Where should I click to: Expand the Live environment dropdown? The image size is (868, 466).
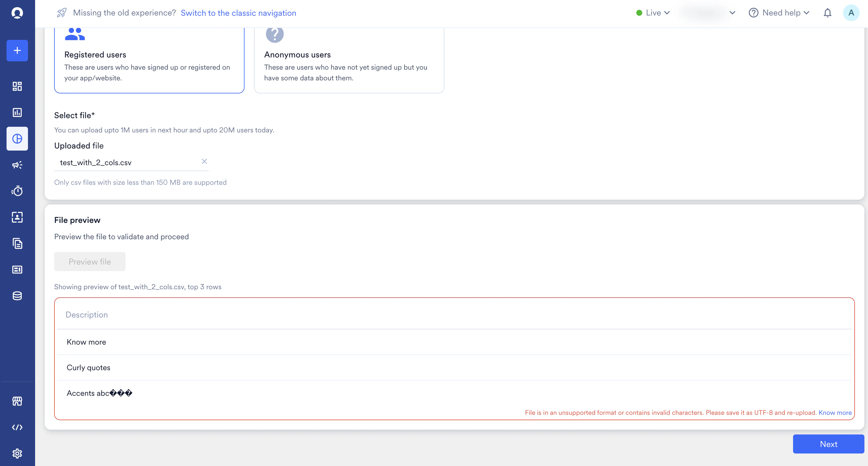point(653,13)
